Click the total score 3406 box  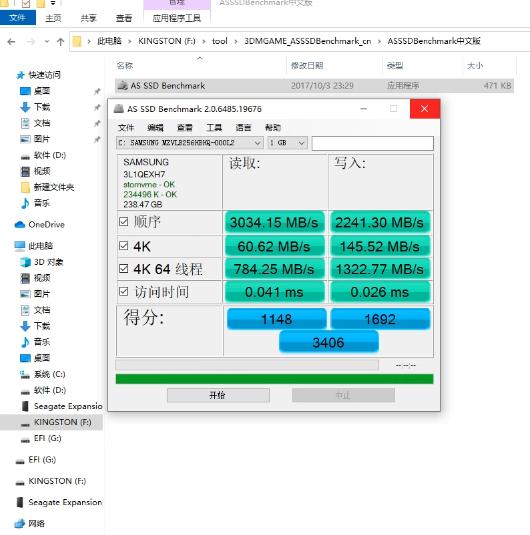click(328, 342)
